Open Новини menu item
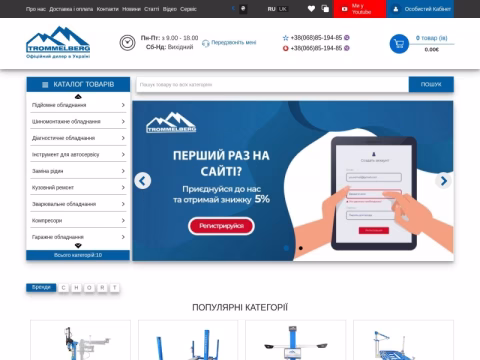 pyautogui.click(x=131, y=9)
